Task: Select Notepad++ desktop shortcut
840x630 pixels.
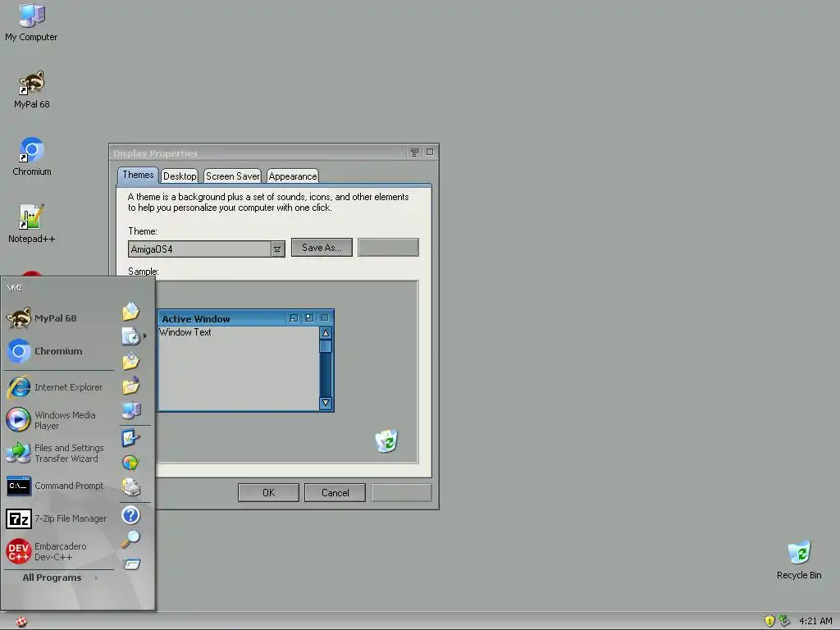Action: [x=32, y=224]
